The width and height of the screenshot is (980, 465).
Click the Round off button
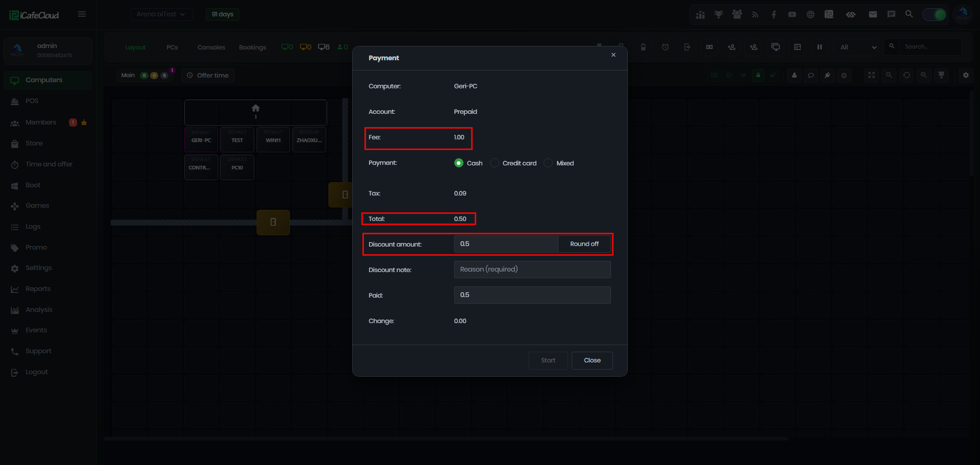[584, 244]
